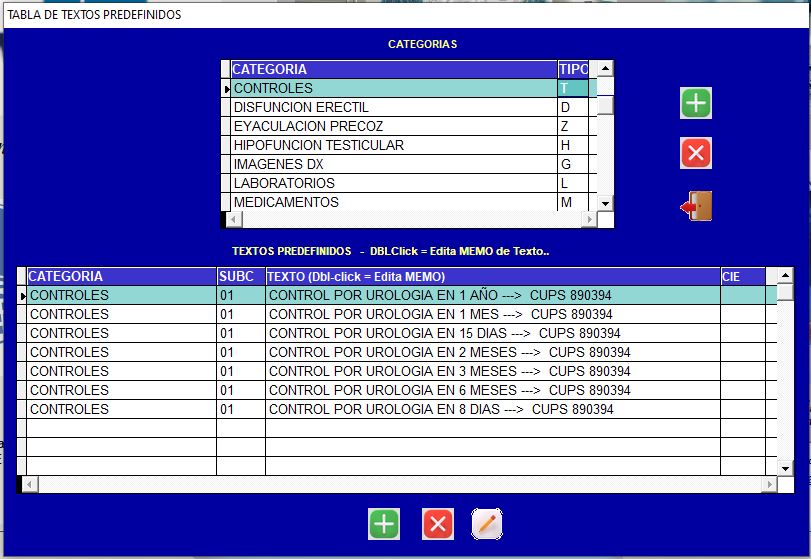Click TIPO cell M
811x559 pixels.
pyautogui.click(x=573, y=202)
